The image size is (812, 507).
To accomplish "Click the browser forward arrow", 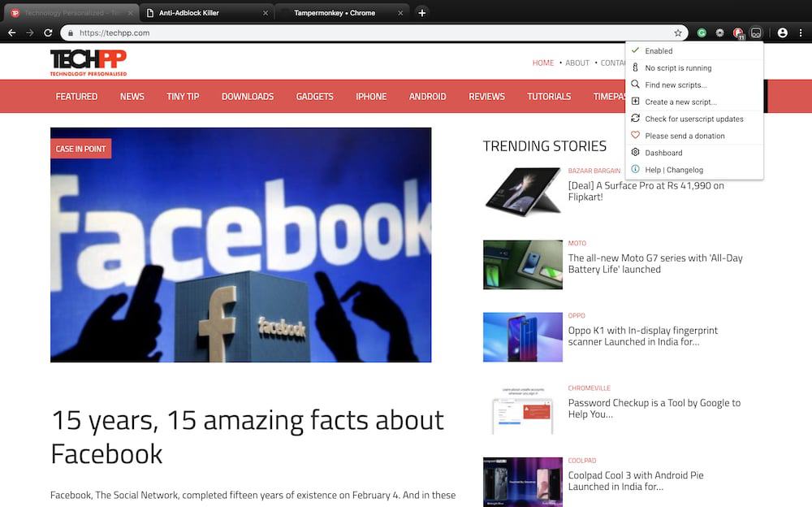I will 30,32.
